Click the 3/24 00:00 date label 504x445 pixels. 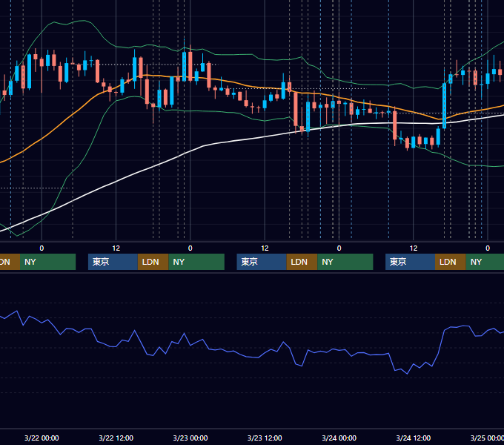(339, 438)
